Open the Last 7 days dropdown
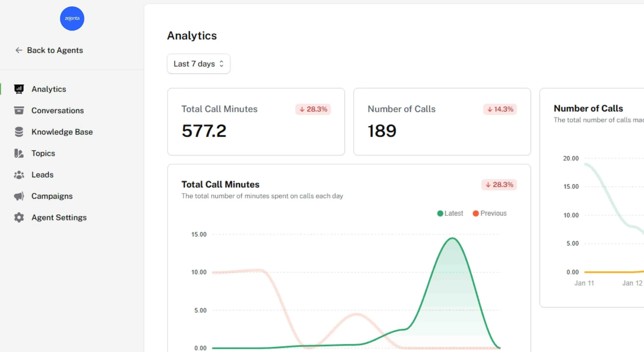This screenshot has width=644, height=352. coord(198,64)
